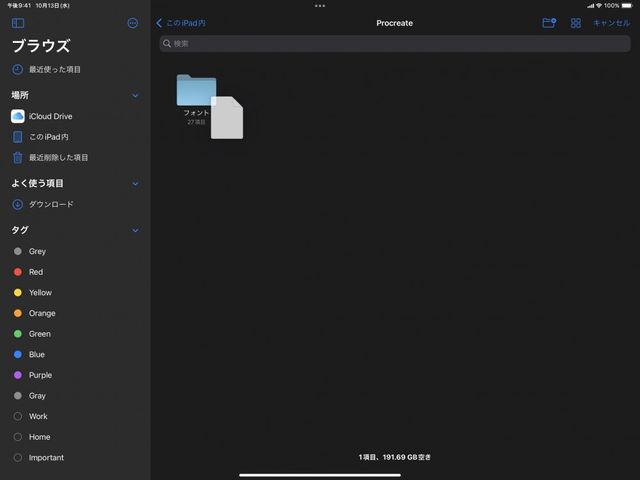Create a new folder with the folder-plus icon

tap(549, 23)
